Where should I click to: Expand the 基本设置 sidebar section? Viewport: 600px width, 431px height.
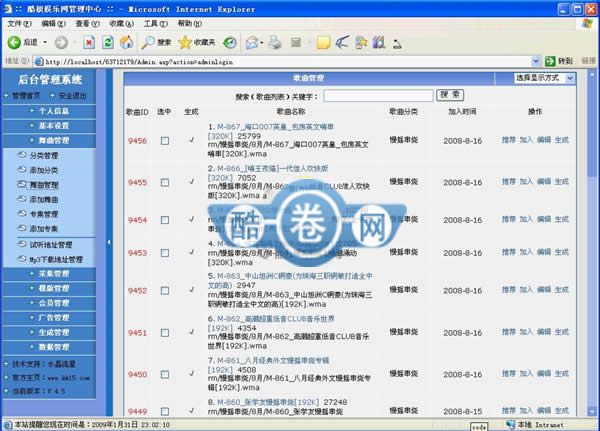tap(49, 126)
